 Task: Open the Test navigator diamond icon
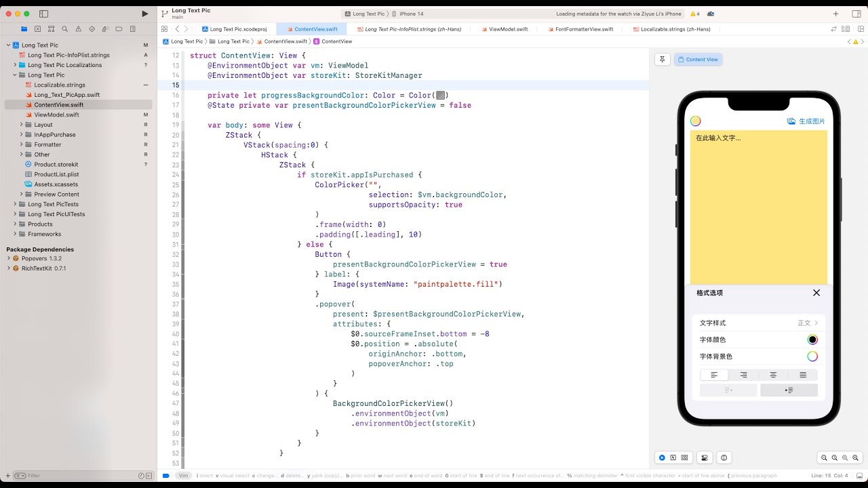tap(92, 29)
